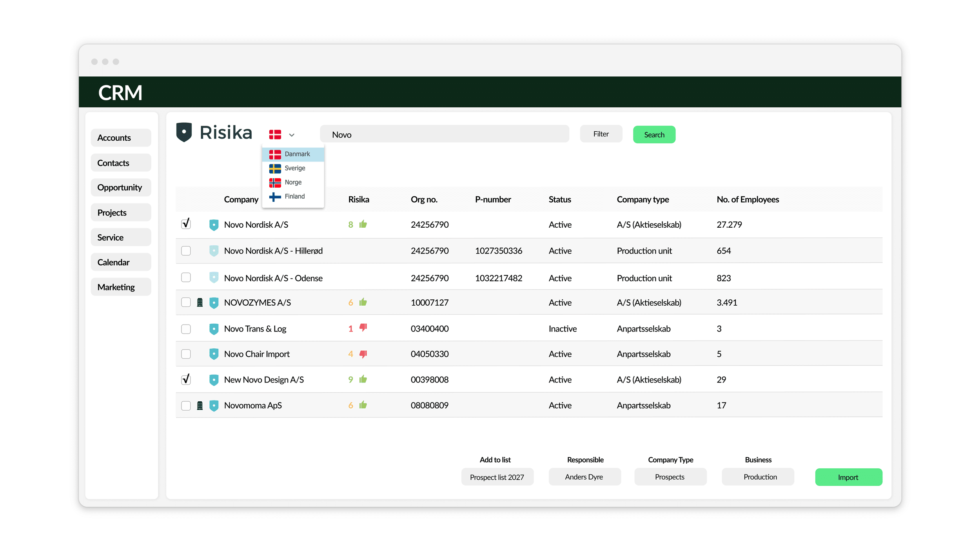Uncheck the Novo Nordisk A/S checkbox

click(186, 224)
